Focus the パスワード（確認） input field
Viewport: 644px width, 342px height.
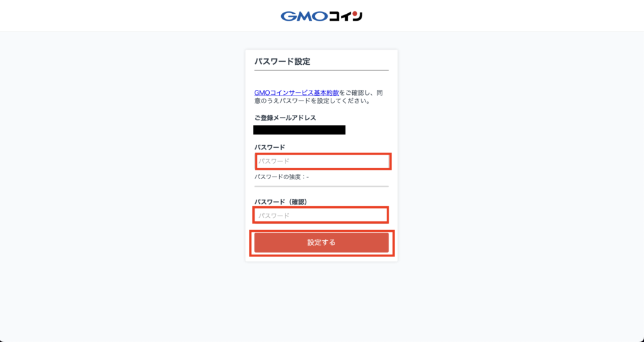point(321,215)
